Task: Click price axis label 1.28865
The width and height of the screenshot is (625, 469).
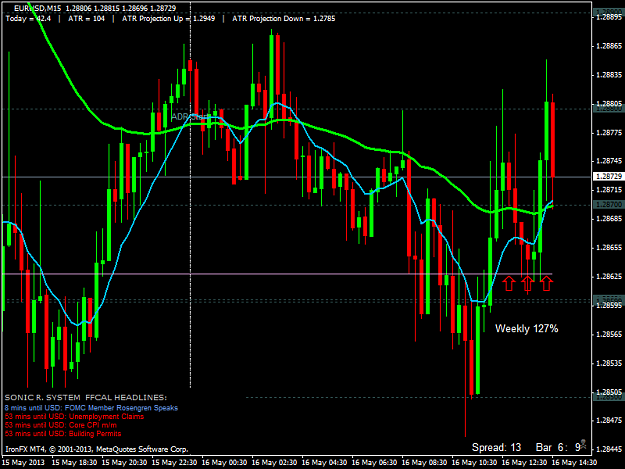Action: pos(609,46)
